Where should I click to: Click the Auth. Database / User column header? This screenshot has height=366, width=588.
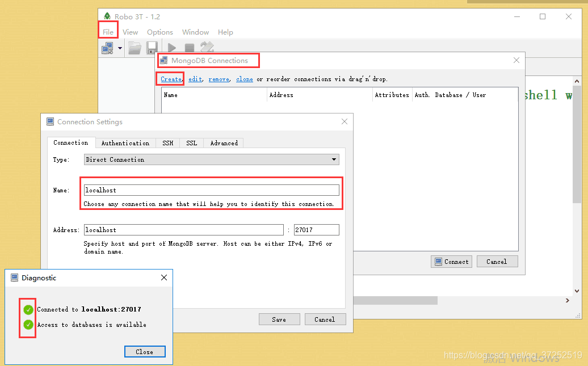[x=465, y=95]
